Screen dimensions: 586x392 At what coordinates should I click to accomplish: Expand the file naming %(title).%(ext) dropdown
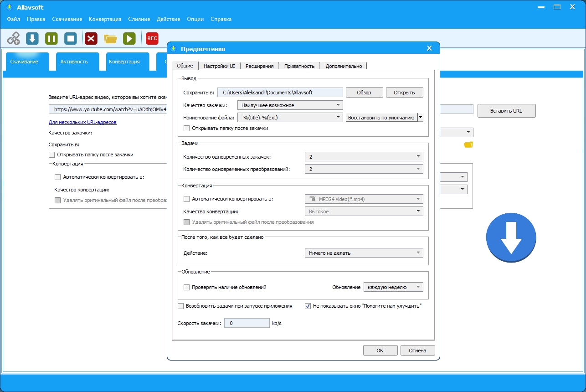click(290, 117)
